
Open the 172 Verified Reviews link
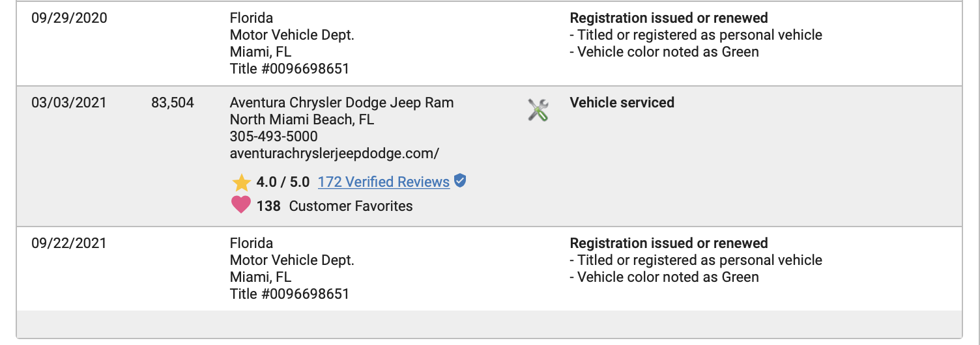[x=383, y=182]
